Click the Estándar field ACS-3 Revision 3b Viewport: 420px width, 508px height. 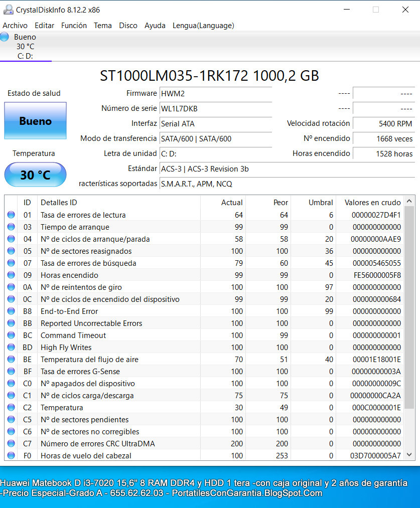tap(287, 169)
